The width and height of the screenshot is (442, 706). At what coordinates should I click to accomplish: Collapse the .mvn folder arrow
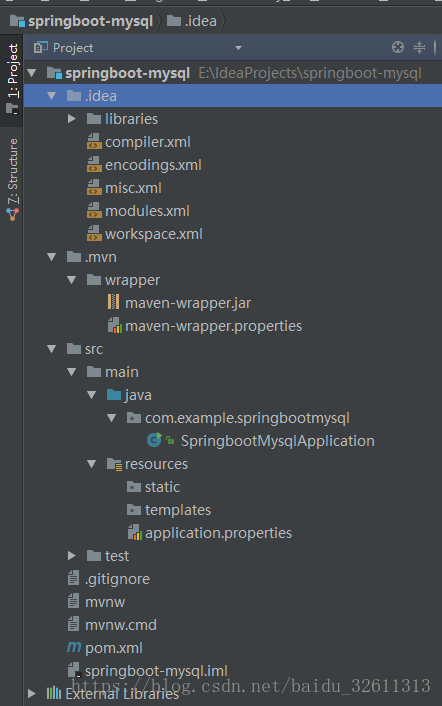[x=52, y=257]
